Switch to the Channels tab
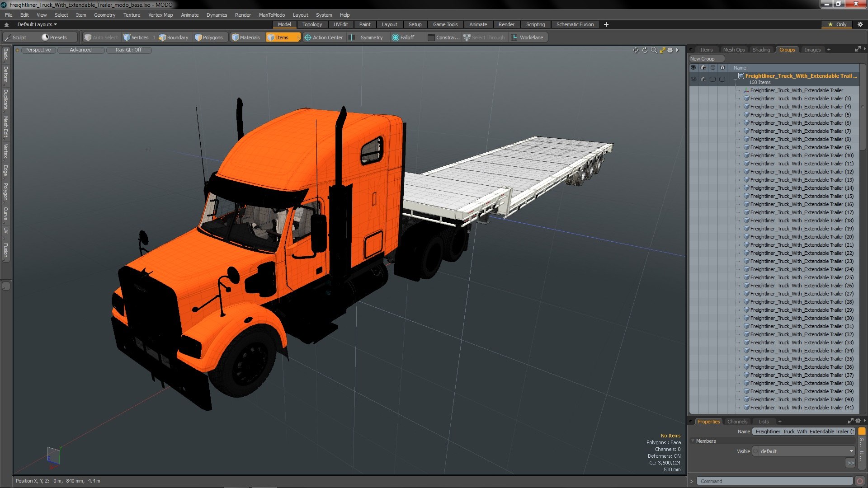Image resolution: width=868 pixels, height=488 pixels. coord(737,422)
